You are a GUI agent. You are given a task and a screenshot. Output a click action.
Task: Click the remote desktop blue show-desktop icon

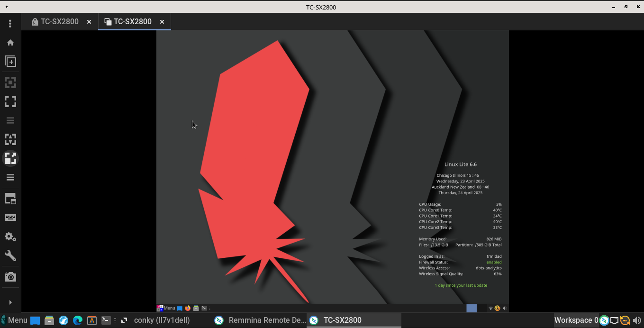pos(180,308)
